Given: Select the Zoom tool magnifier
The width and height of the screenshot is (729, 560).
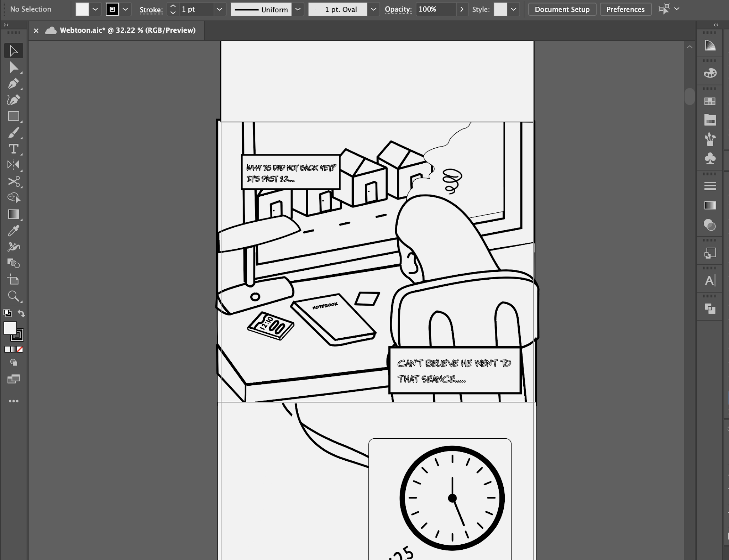Looking at the screenshot, I should point(14,296).
